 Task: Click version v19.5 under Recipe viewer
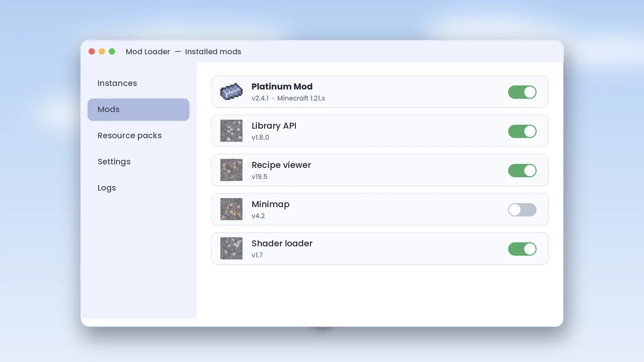coord(260,176)
